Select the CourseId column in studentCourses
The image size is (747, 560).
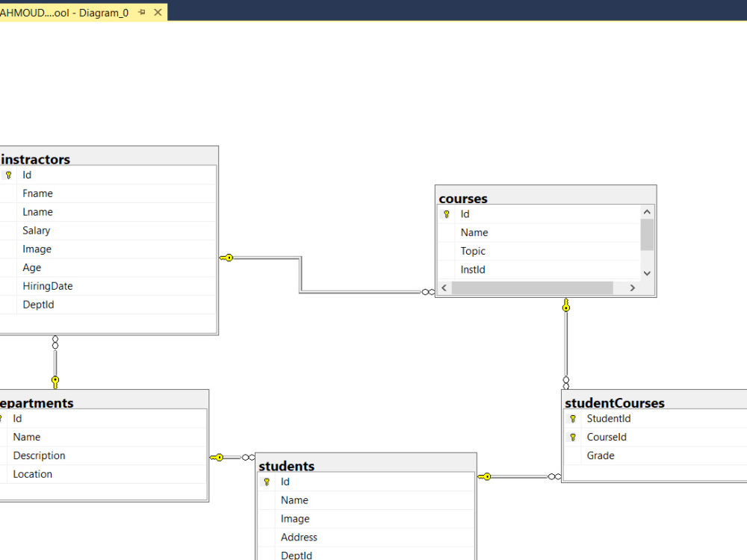pyautogui.click(x=656, y=437)
